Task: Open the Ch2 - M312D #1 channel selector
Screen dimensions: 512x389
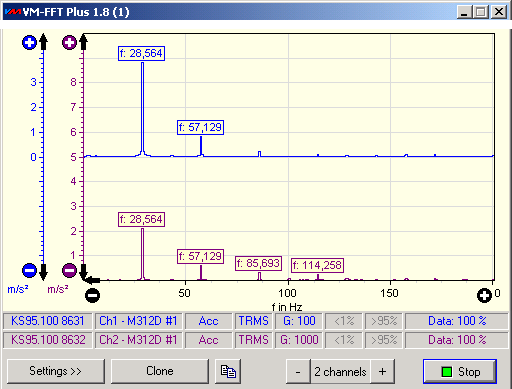Action: coord(138,340)
